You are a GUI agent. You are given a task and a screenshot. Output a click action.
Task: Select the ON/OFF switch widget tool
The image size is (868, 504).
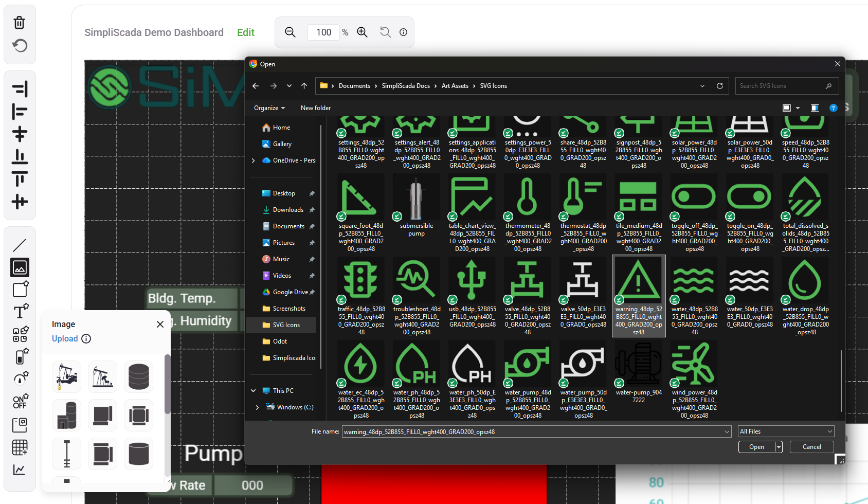point(20,401)
